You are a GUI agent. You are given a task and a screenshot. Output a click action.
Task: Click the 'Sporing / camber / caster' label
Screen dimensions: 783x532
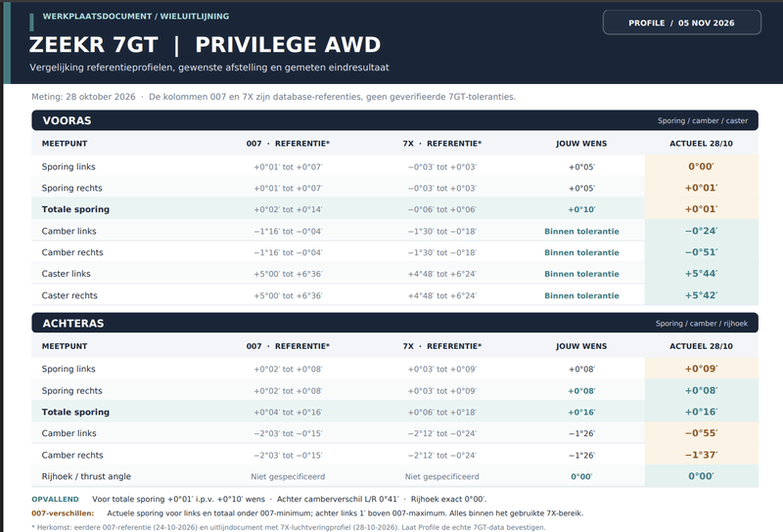[703, 120]
